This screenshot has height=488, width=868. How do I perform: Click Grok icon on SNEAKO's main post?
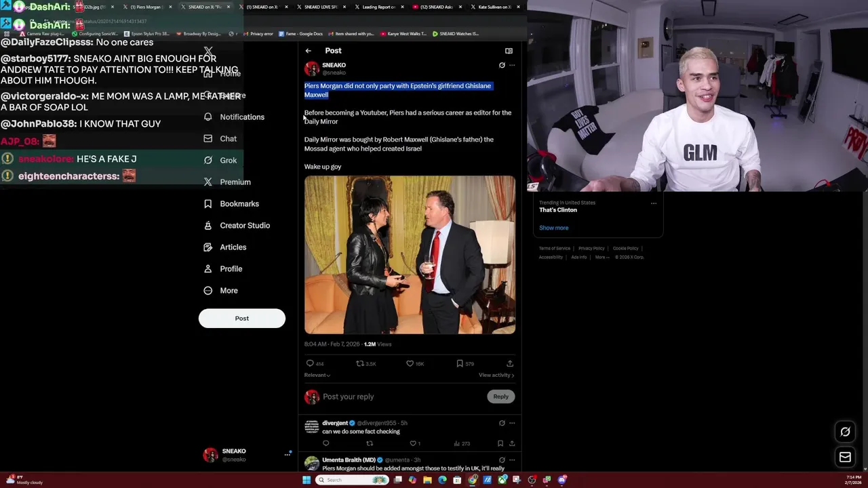tap(502, 66)
